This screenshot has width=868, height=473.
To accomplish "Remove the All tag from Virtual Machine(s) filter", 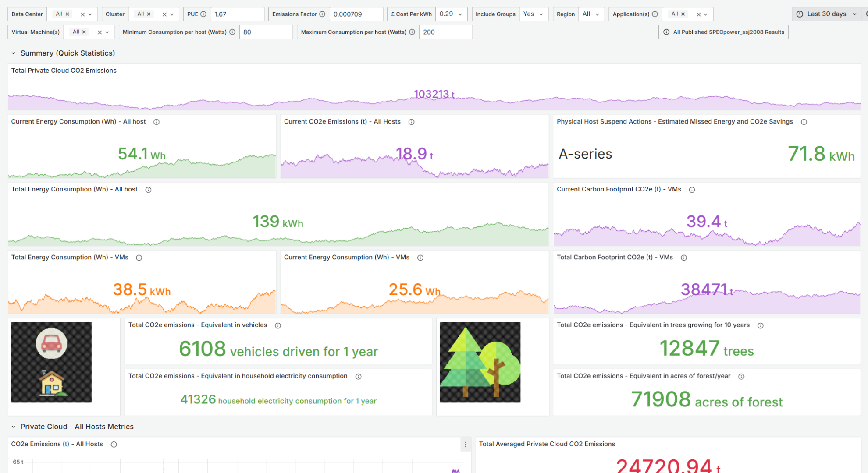I will (84, 32).
